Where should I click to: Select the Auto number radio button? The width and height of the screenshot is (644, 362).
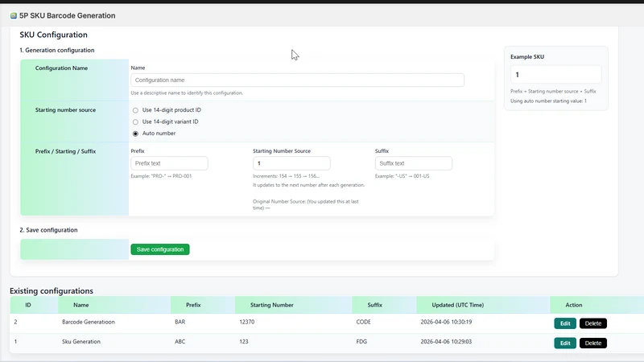[135, 134]
